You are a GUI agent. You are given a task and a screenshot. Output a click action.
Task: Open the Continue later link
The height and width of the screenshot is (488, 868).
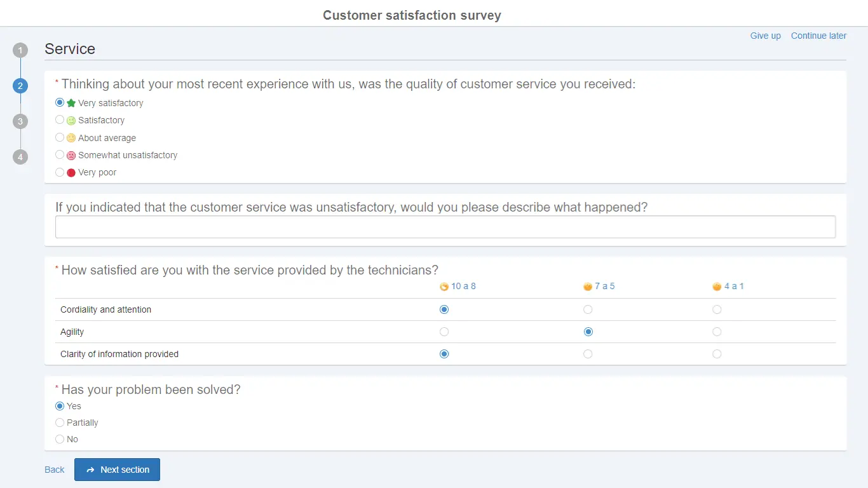tap(818, 36)
